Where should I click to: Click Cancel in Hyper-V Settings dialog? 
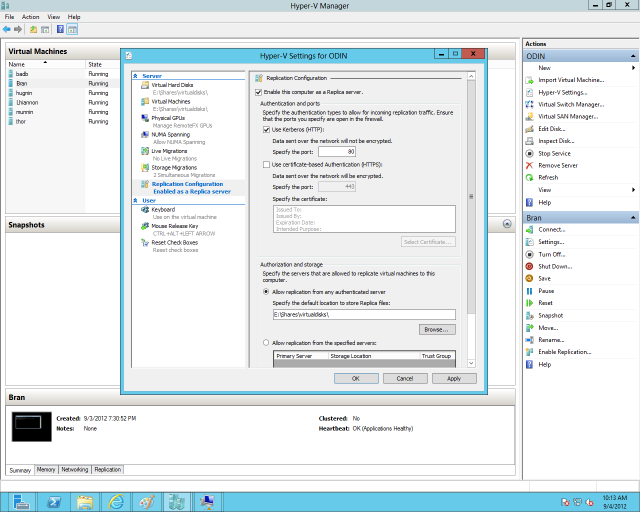405,378
